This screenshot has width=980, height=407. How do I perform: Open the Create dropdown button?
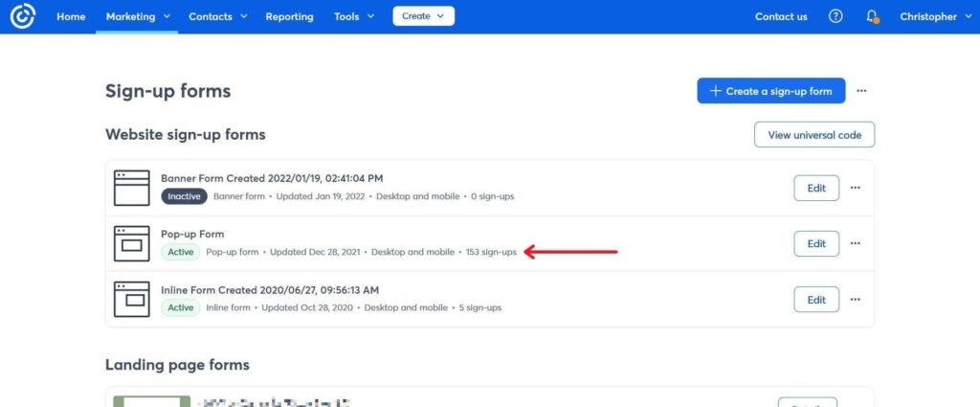coord(423,16)
